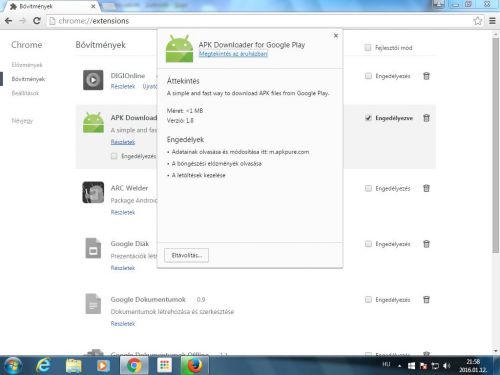Click the Android icon in the dialog header
This screenshot has height=375, width=500.
[179, 49]
